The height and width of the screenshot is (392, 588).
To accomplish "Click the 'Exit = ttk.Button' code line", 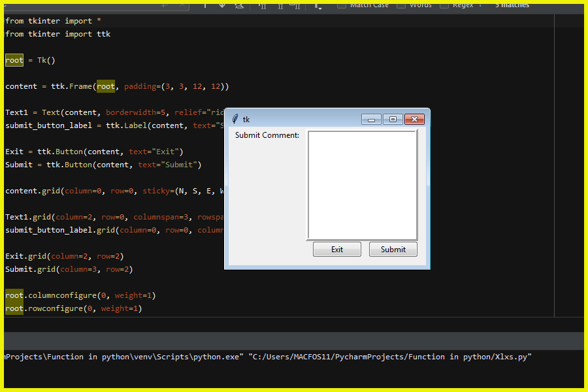I will [x=94, y=152].
